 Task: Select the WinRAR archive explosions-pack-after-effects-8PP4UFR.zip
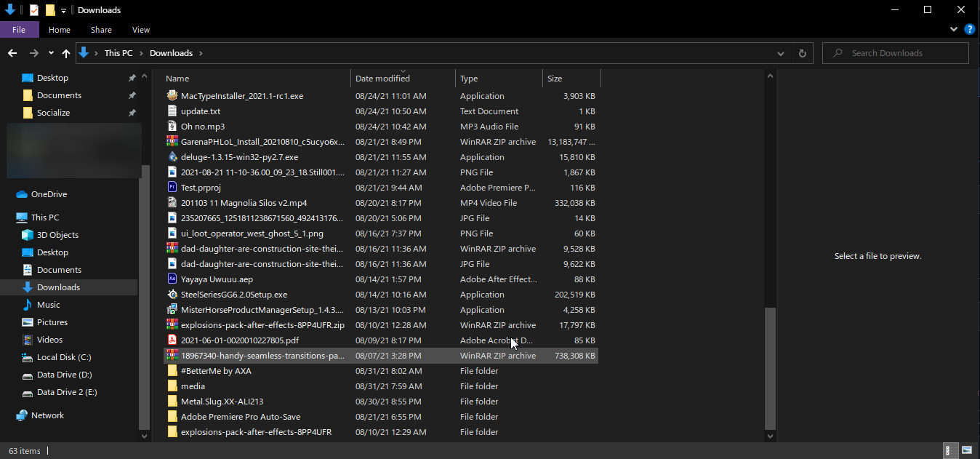click(x=262, y=324)
